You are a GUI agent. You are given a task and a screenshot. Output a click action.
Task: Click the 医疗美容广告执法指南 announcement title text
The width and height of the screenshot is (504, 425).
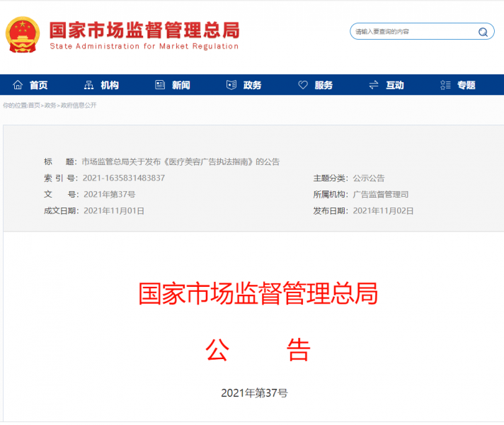pos(181,161)
